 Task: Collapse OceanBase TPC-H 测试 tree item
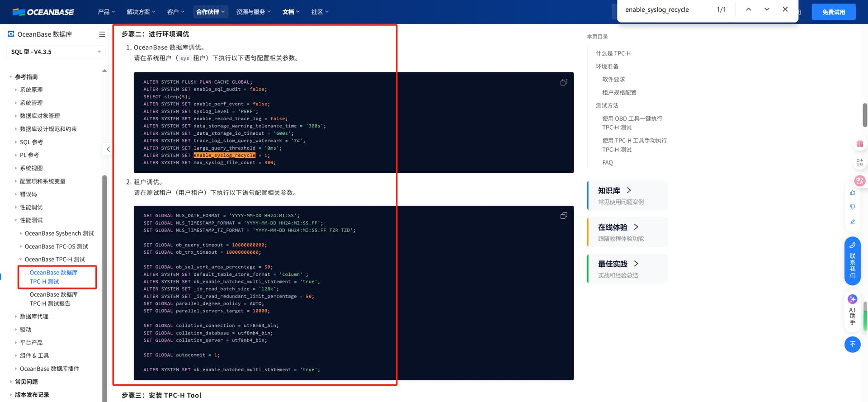[x=21, y=260]
